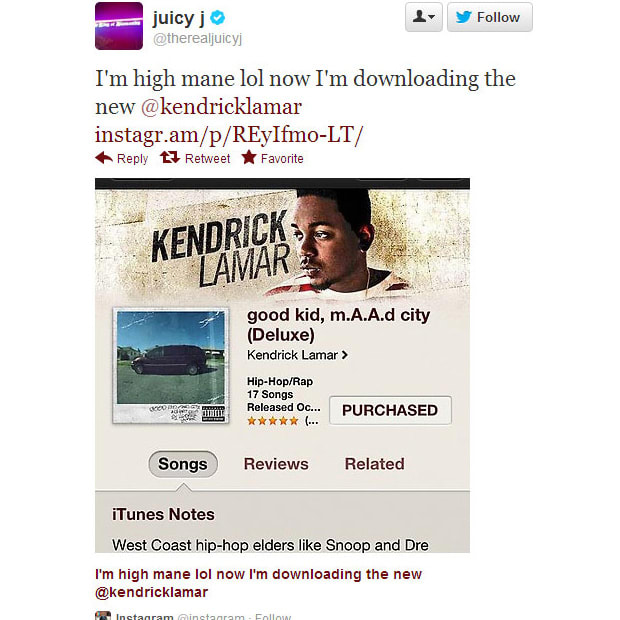Select the Songs tab
Screen dimensions: 620x620
click(183, 464)
